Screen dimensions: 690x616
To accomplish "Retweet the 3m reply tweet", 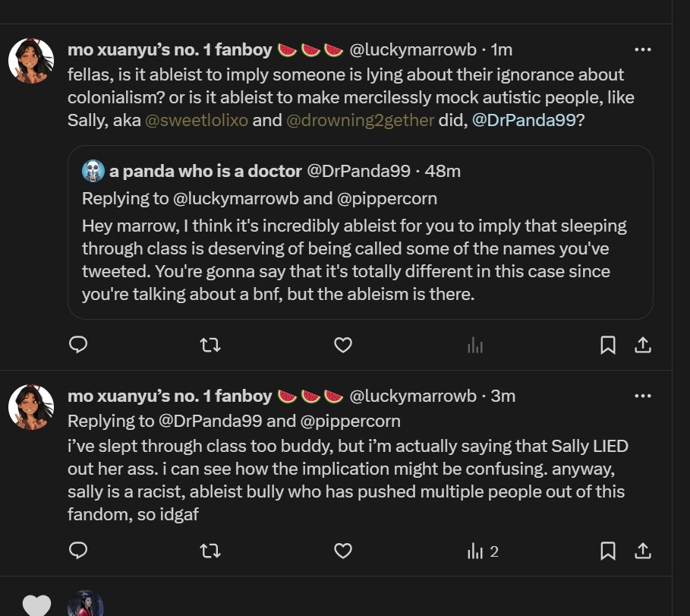I will pyautogui.click(x=210, y=551).
